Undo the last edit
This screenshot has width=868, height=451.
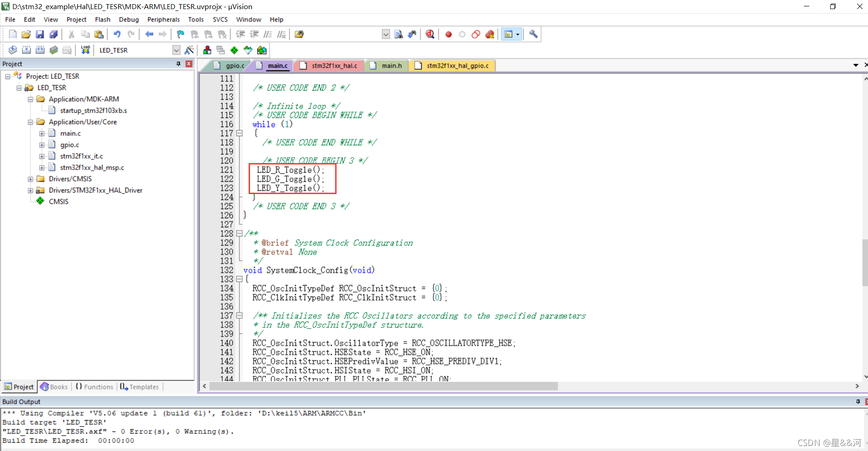[117, 34]
